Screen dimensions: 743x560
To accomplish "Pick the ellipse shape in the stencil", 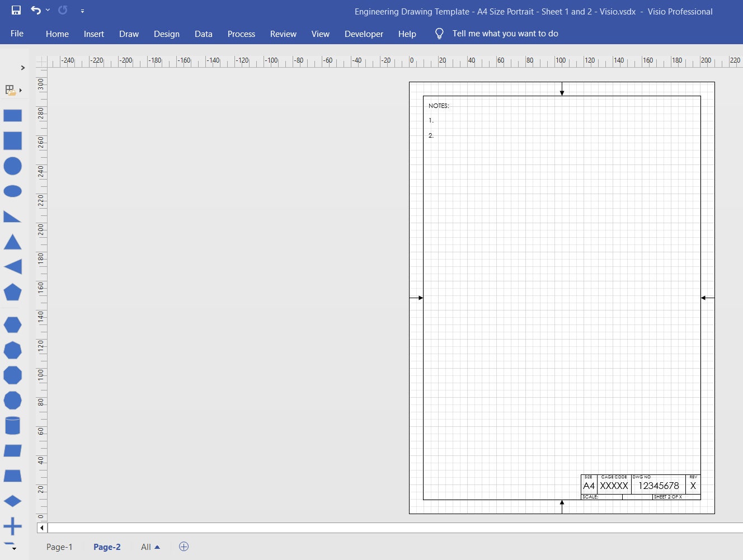I will point(12,191).
